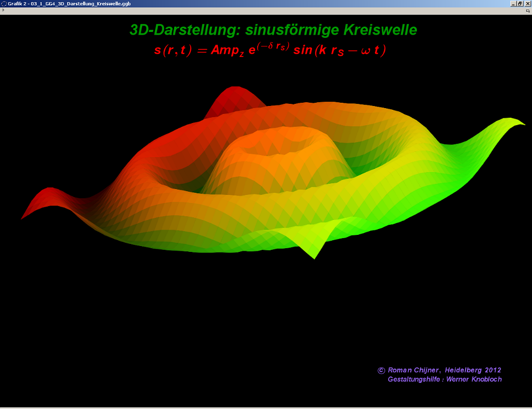Close the Grafik 2 window
Viewport: 532px width, 409px height.
pos(528,3)
